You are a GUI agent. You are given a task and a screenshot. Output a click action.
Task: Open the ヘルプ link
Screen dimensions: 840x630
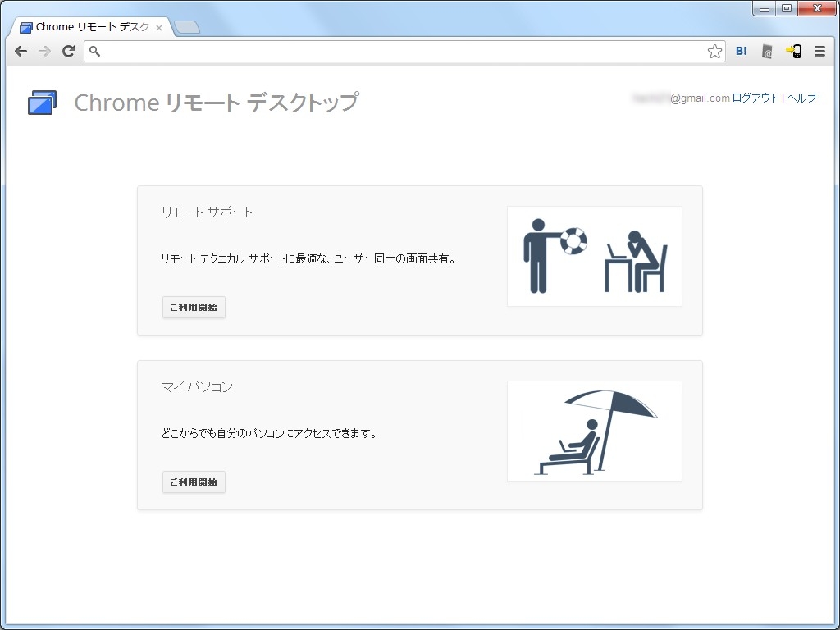(801, 98)
